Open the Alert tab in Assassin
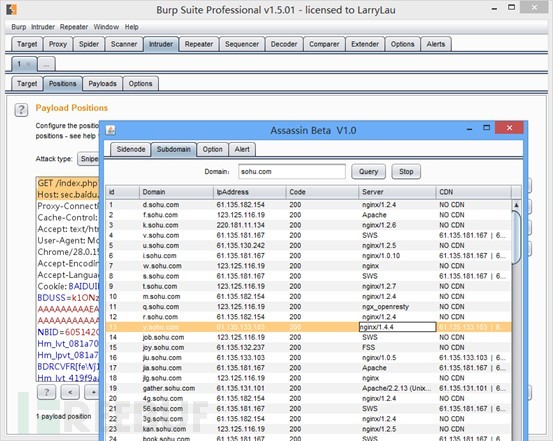Image resolution: width=553 pixels, height=441 pixels. pyautogui.click(x=242, y=149)
